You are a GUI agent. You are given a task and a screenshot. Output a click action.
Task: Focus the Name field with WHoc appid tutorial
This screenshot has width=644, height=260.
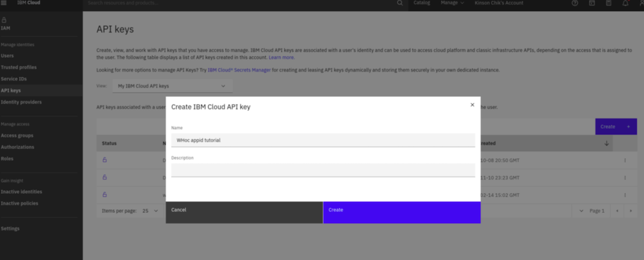[323, 140]
